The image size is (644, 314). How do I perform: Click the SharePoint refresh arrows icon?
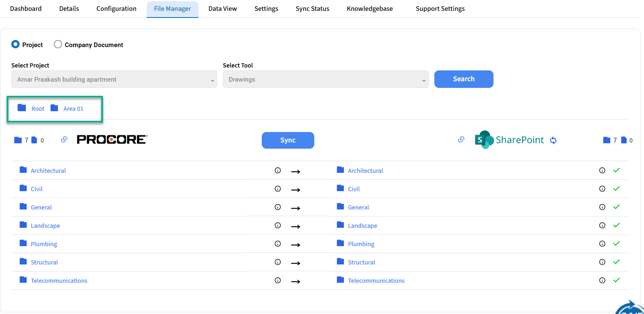553,140
